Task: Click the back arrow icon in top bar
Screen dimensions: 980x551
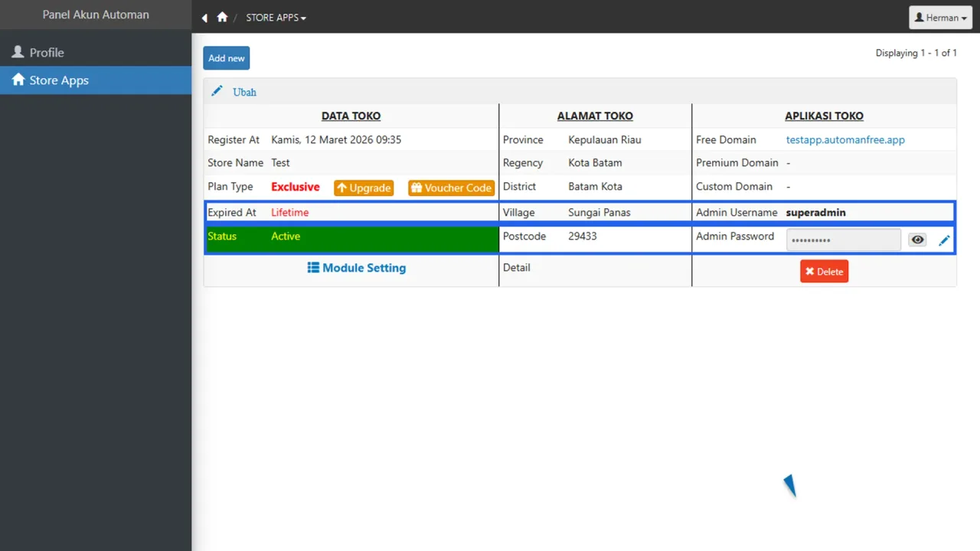Action: [204, 18]
